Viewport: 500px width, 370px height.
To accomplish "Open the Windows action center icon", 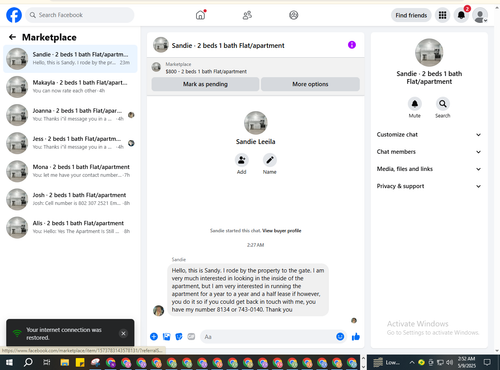I will [x=487, y=362].
